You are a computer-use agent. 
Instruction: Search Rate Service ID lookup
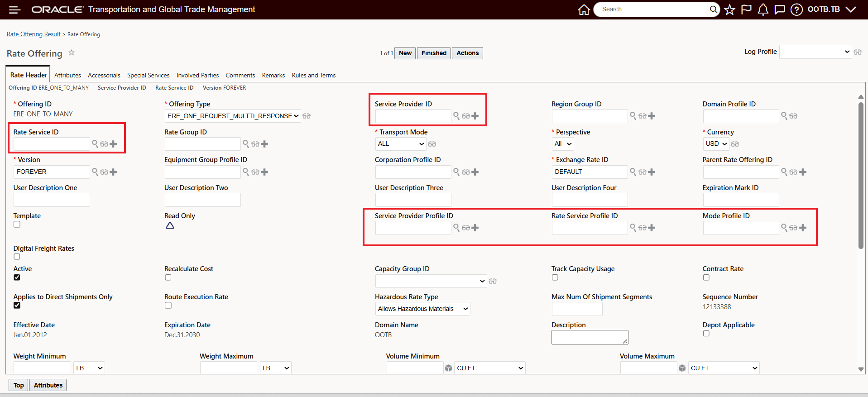coord(95,144)
